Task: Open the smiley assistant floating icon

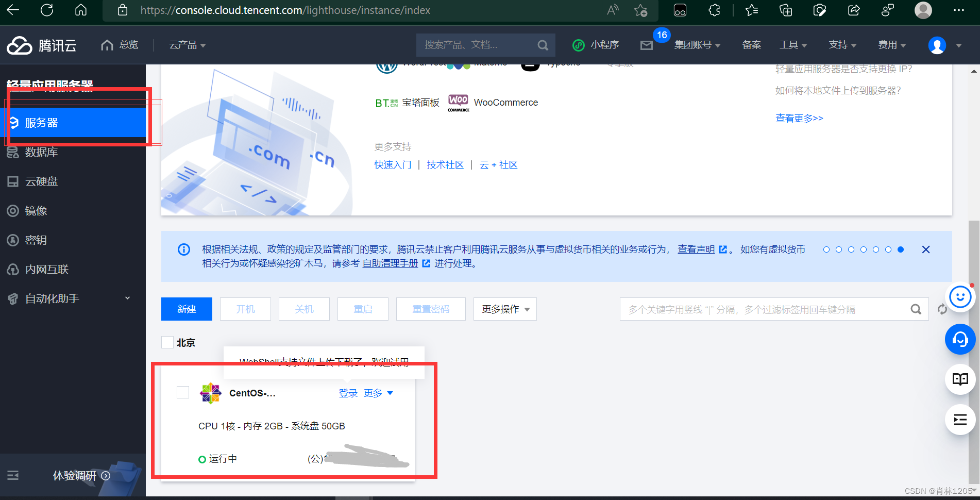Action: (960, 297)
